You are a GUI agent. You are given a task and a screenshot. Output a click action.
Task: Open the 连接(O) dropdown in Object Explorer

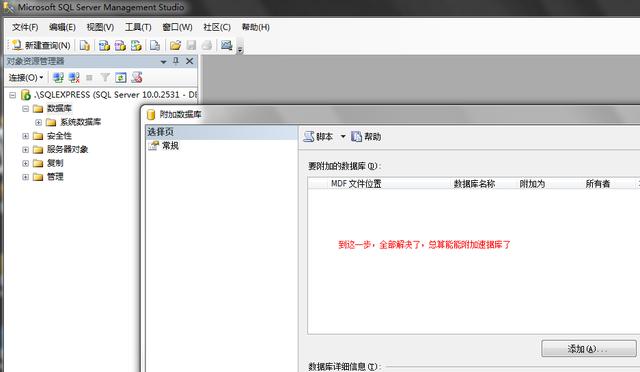point(26,77)
